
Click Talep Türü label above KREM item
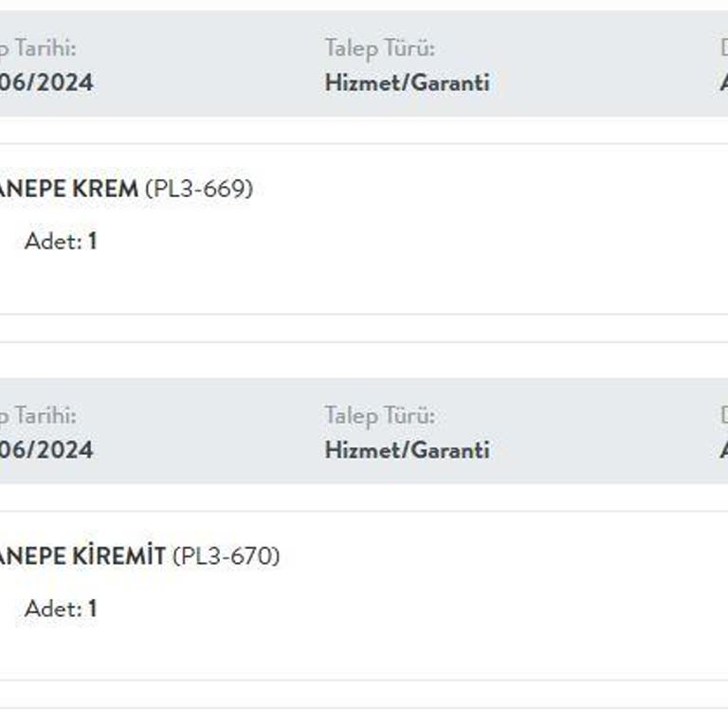379,48
